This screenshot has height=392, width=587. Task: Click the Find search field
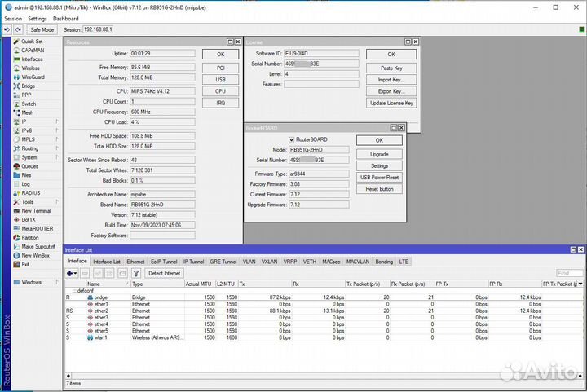(569, 273)
